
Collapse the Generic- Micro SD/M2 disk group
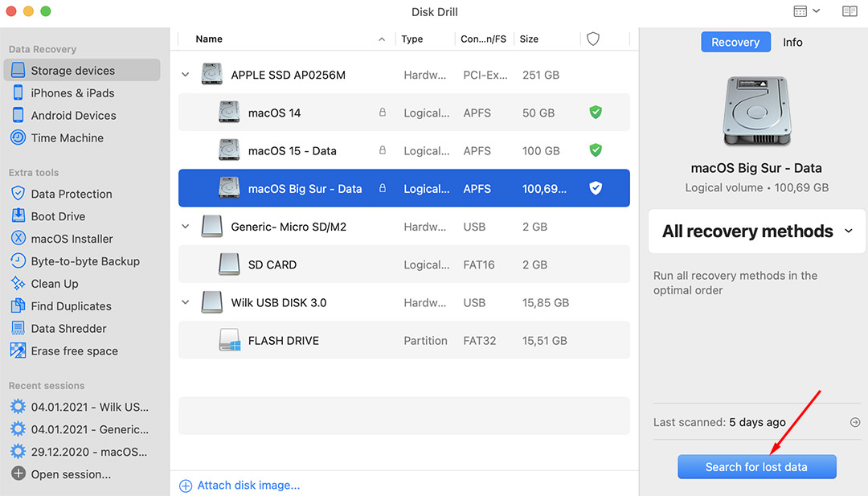(186, 227)
